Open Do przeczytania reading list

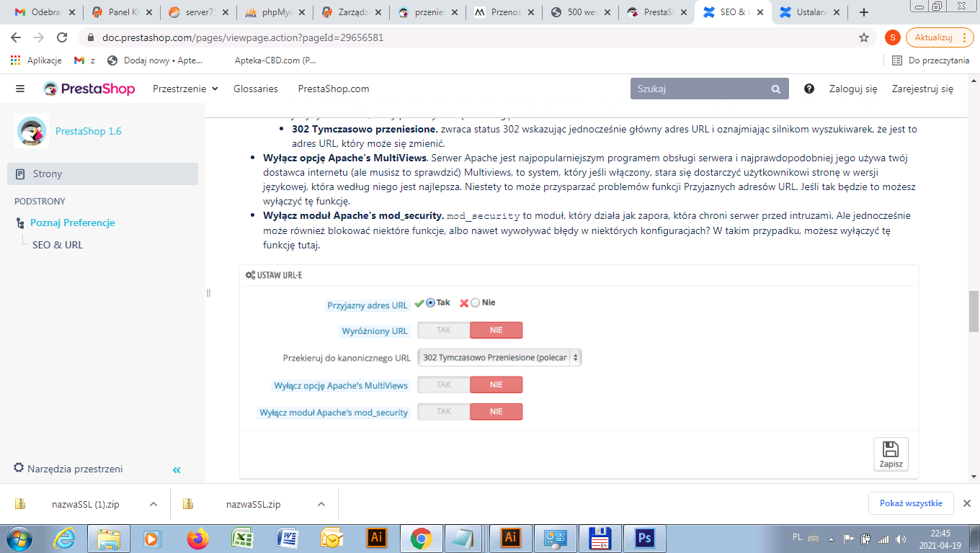[x=931, y=60]
